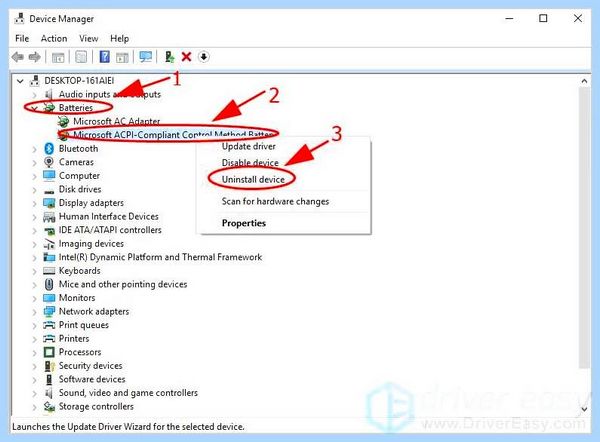Image resolution: width=600 pixels, height=442 pixels.
Task: Click the Security devices icon
Action: (49, 366)
